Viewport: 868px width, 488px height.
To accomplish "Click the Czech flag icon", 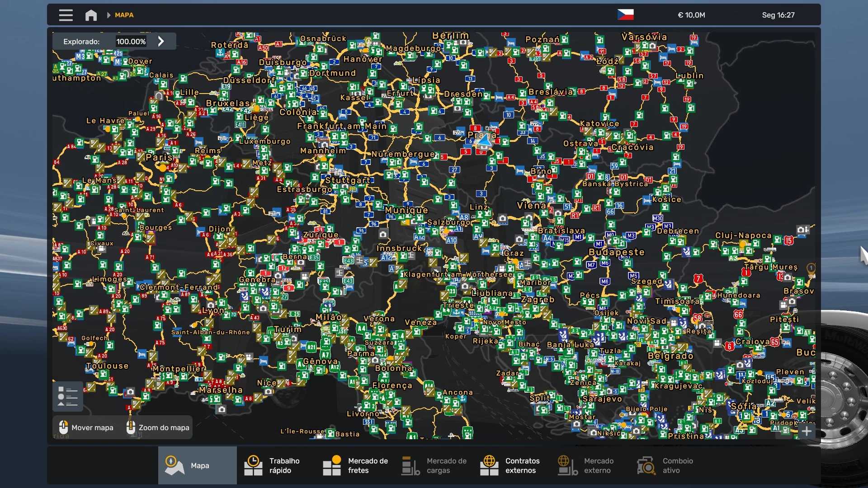I will pos(625,15).
